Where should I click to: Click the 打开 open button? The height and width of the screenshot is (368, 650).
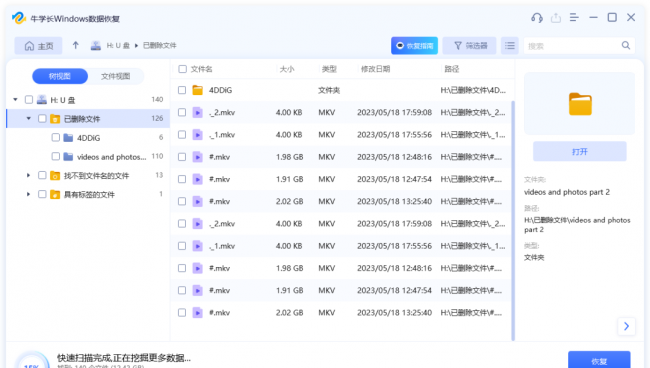click(x=580, y=152)
